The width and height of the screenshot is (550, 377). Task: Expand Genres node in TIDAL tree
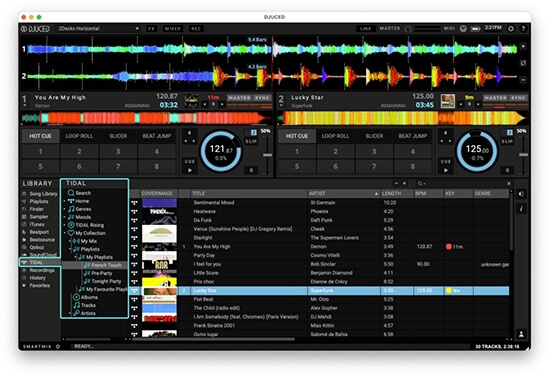click(x=65, y=209)
